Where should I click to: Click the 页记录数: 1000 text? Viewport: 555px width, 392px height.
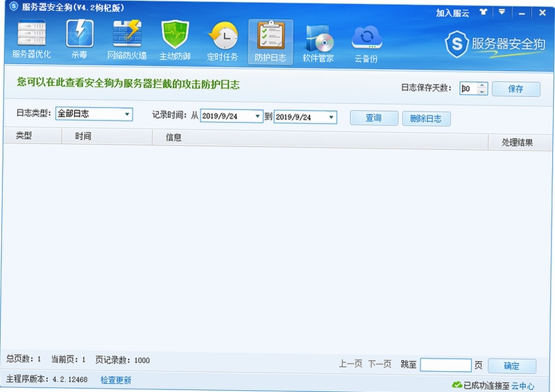pyautogui.click(x=123, y=360)
